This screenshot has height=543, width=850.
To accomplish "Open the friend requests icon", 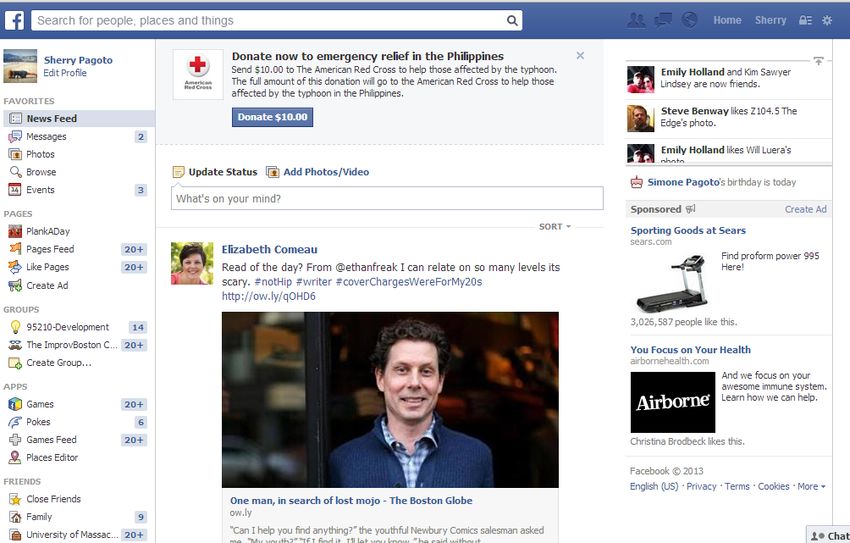I will [636, 21].
